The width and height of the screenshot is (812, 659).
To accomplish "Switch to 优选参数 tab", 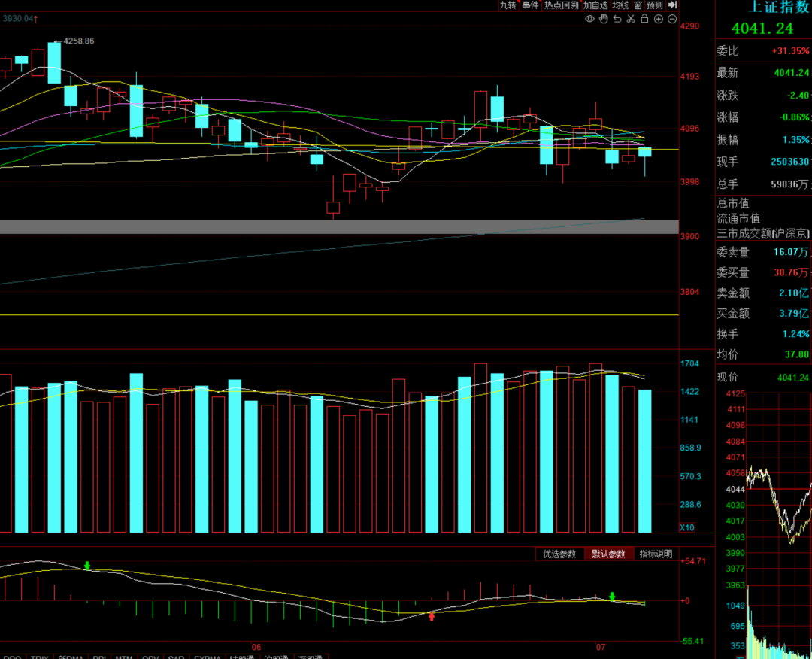I will (x=559, y=554).
